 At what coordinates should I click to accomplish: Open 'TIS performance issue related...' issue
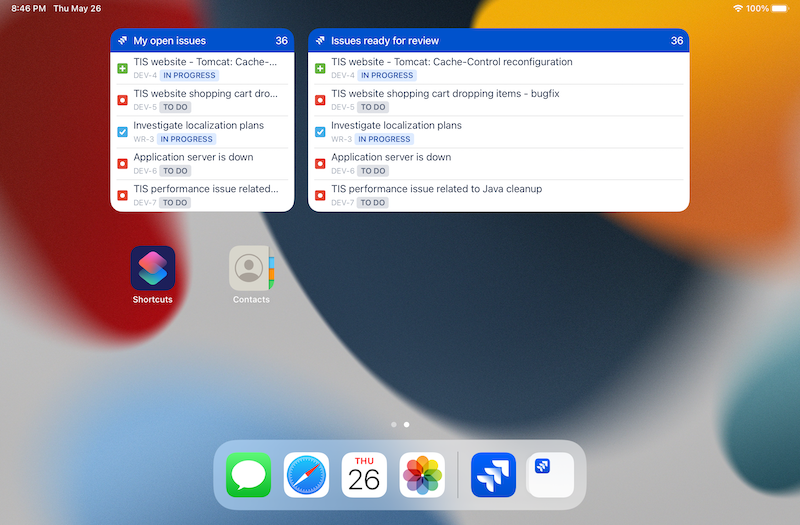pyautogui.click(x=206, y=189)
